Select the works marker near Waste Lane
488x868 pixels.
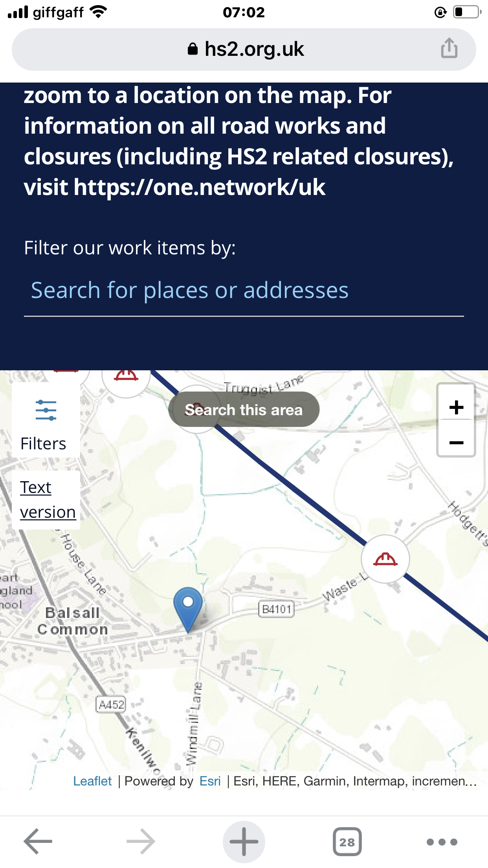point(385,559)
